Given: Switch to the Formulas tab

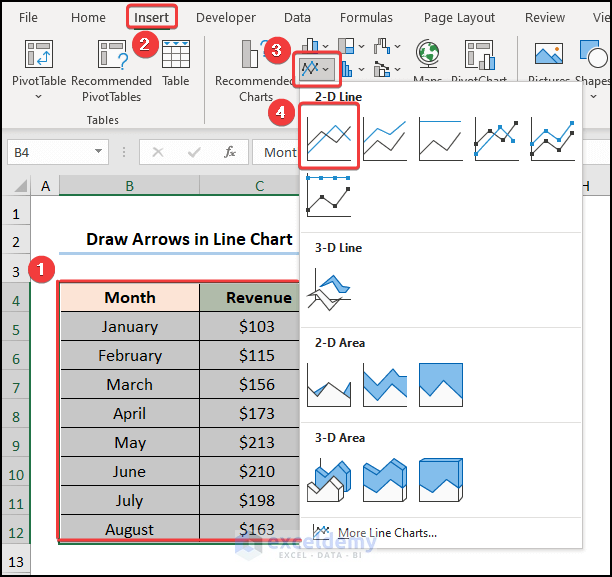Looking at the screenshot, I should click(x=366, y=17).
